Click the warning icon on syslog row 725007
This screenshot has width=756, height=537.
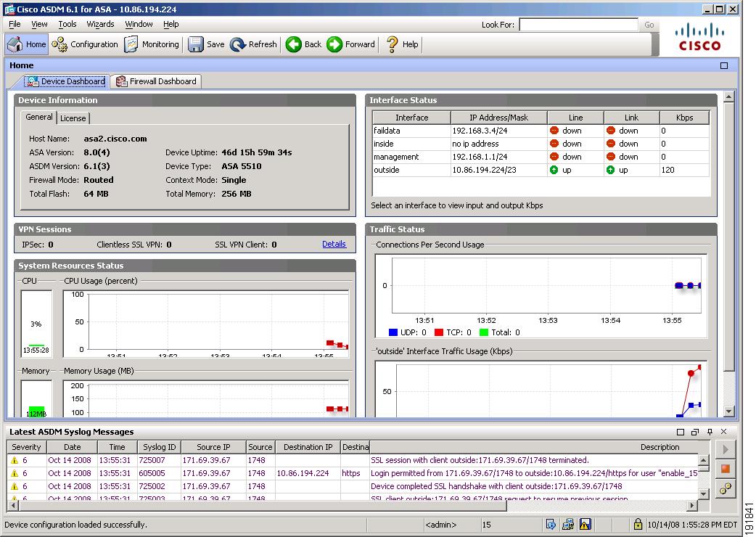point(15,460)
